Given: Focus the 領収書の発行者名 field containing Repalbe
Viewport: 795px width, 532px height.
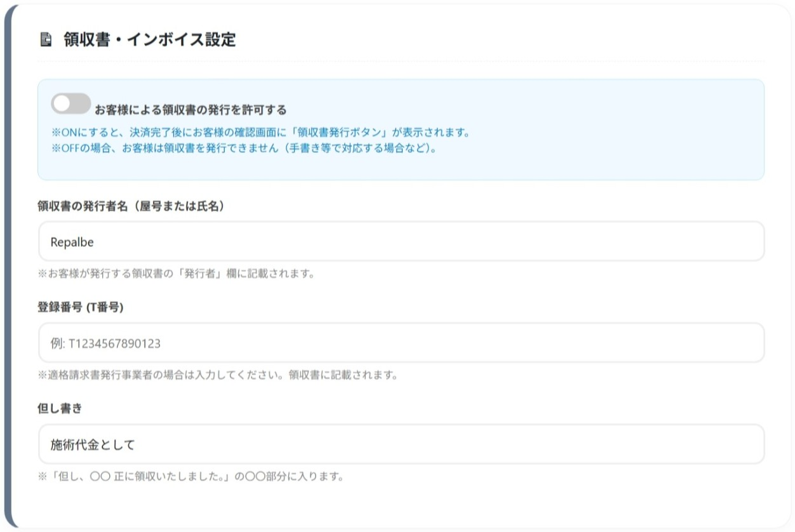Looking at the screenshot, I should pyautogui.click(x=401, y=241).
